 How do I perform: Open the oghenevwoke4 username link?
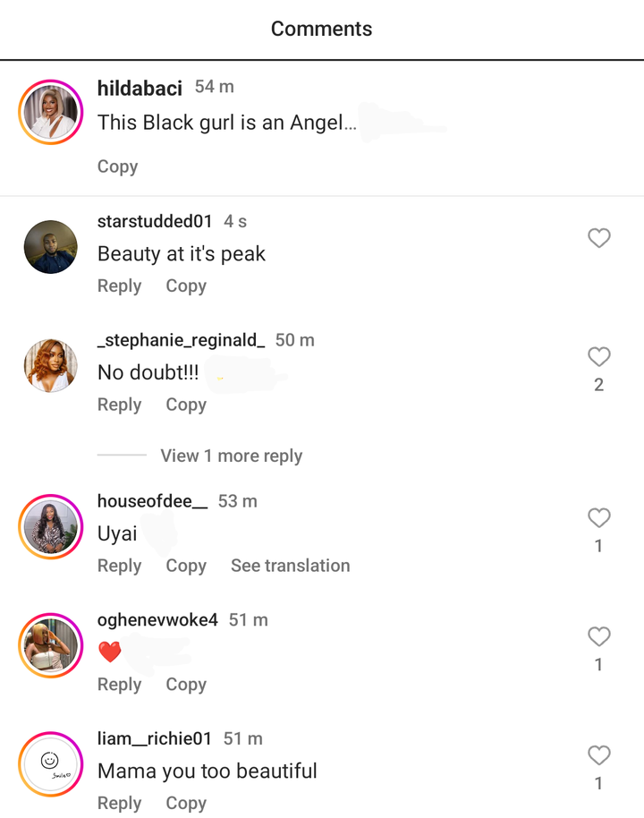157,619
